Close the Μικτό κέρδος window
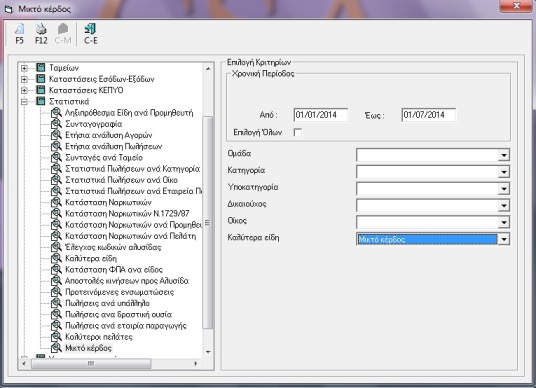536x388 pixels. pos(516,6)
